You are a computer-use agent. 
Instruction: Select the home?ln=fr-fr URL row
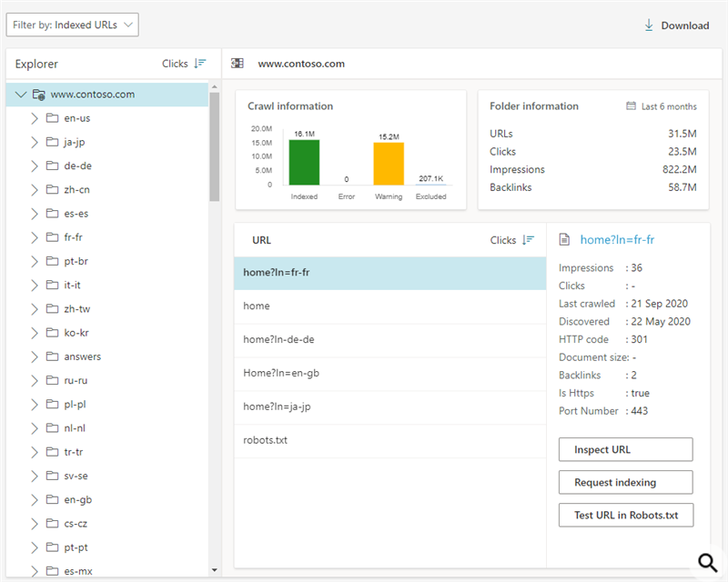(x=390, y=273)
